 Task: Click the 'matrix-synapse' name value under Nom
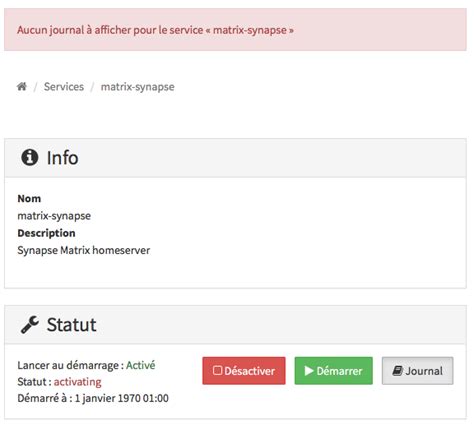click(54, 216)
